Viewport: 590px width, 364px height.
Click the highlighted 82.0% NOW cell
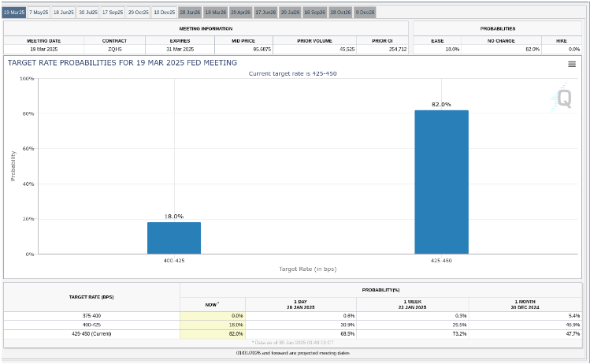coord(213,334)
